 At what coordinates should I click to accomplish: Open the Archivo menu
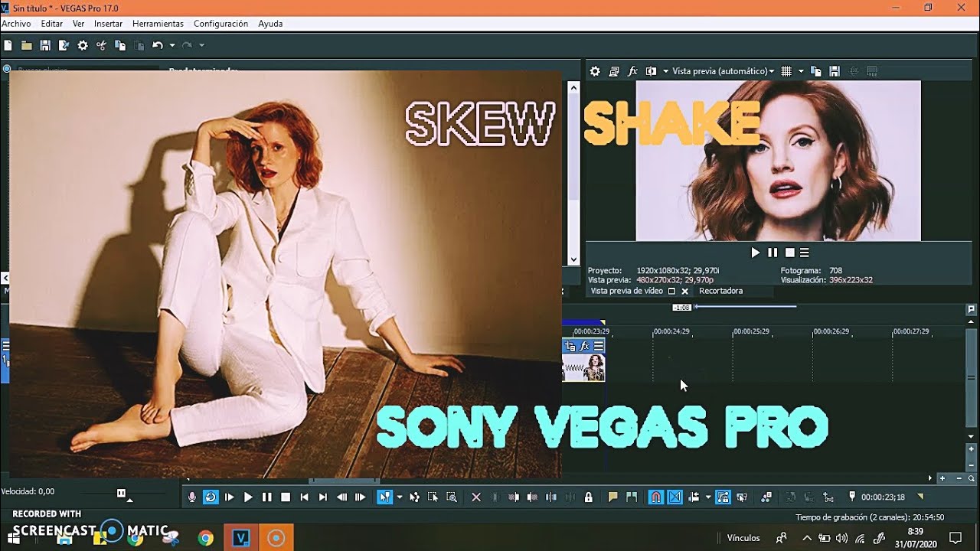(x=16, y=24)
